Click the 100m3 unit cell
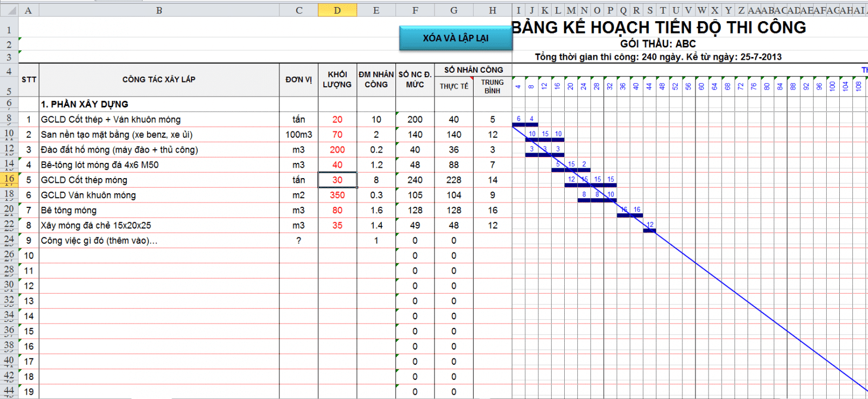Image resolution: width=868 pixels, height=399 pixels. click(298, 135)
